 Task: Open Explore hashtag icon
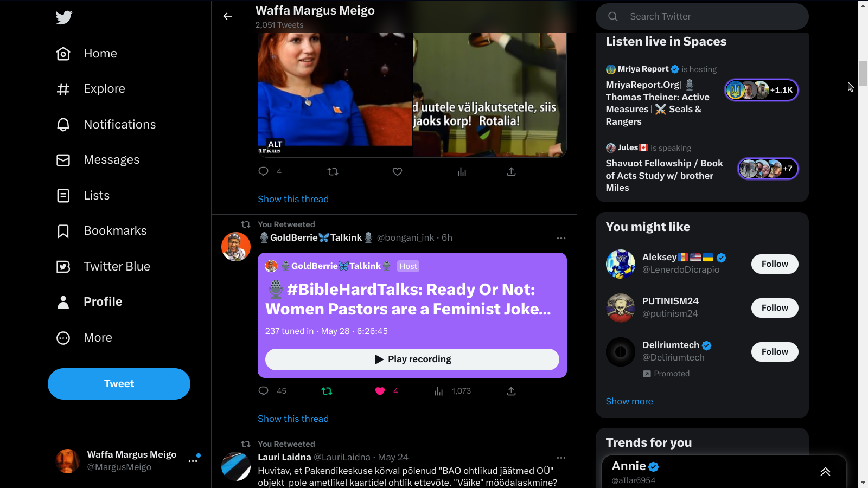click(63, 89)
